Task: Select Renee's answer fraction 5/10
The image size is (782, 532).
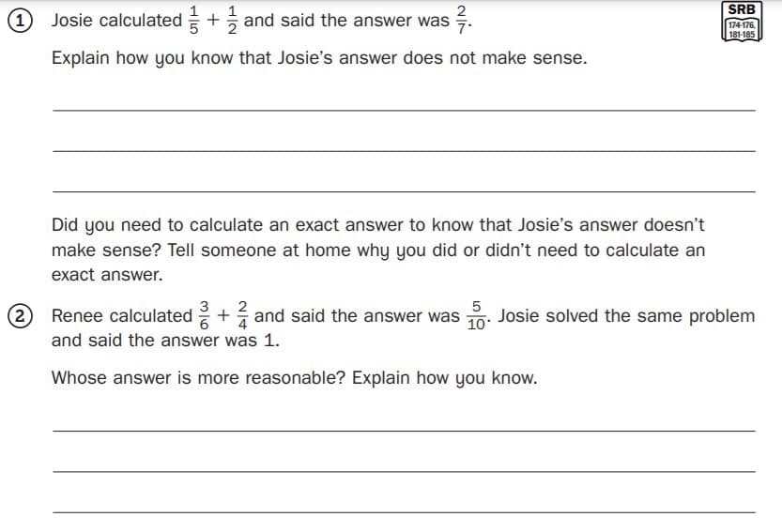Action: click(x=476, y=316)
